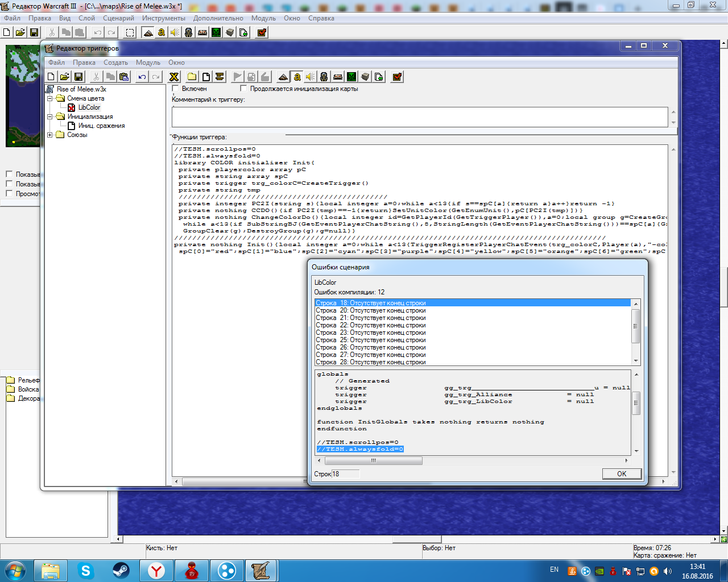Click the trigger comment text field

420,117
